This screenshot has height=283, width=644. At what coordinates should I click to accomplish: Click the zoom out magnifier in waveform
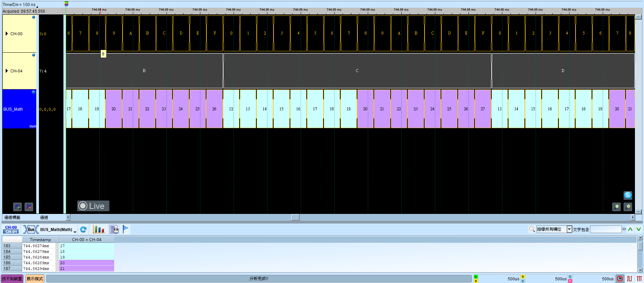[616, 207]
